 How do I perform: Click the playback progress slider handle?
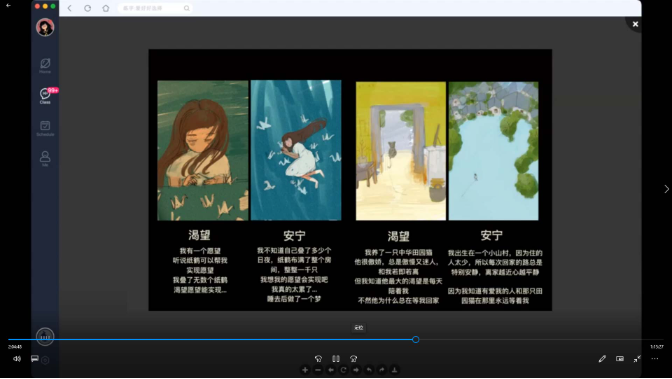[x=416, y=340]
